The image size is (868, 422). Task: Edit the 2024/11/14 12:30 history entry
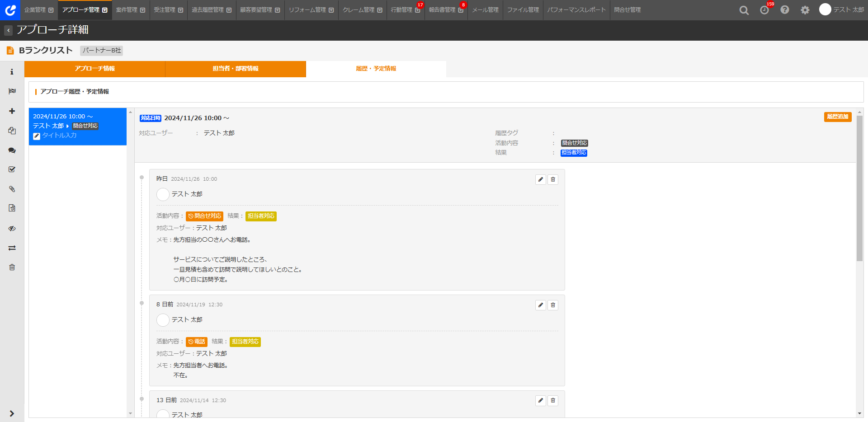click(x=541, y=400)
